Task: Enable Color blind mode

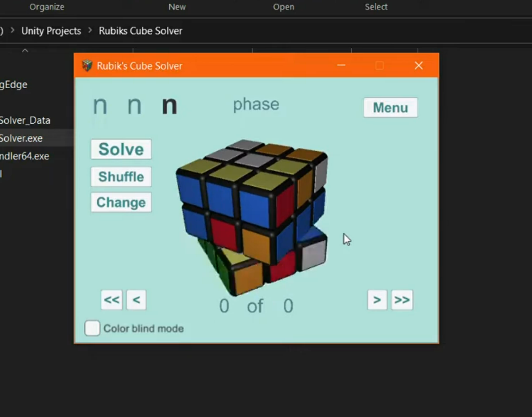Action: [92, 328]
